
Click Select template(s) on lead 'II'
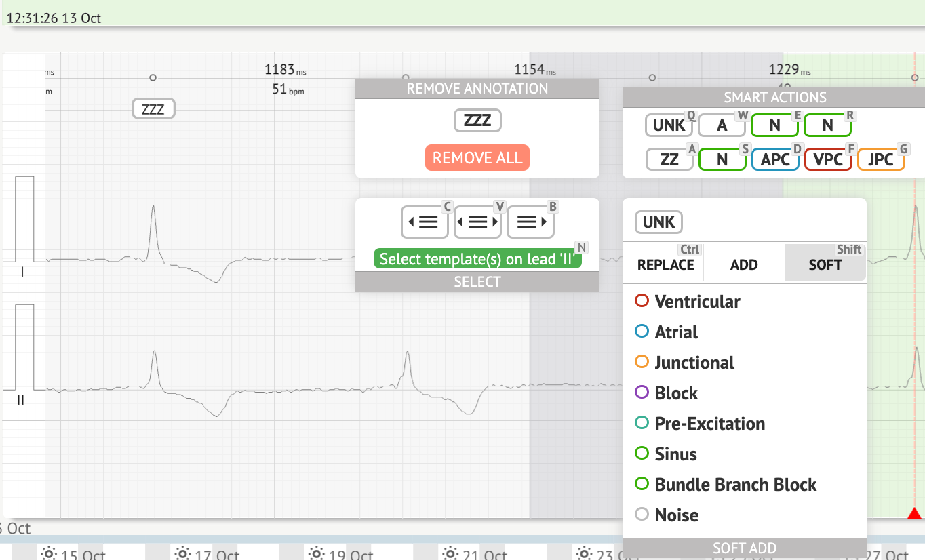point(477,259)
